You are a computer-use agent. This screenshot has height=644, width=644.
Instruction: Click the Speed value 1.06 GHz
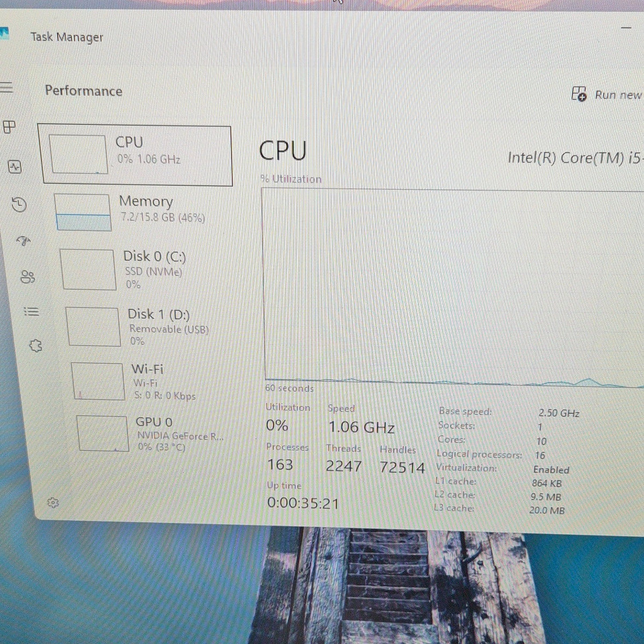(x=362, y=428)
